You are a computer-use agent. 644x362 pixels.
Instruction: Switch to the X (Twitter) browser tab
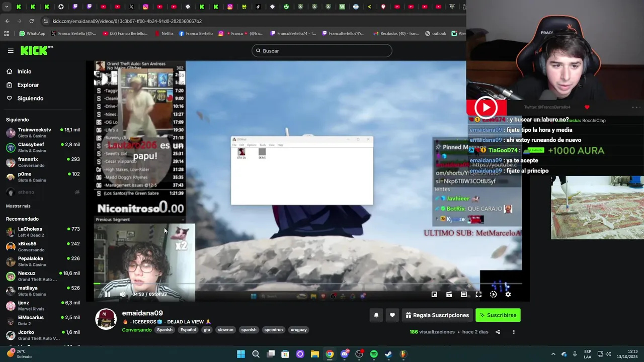[x=131, y=7]
